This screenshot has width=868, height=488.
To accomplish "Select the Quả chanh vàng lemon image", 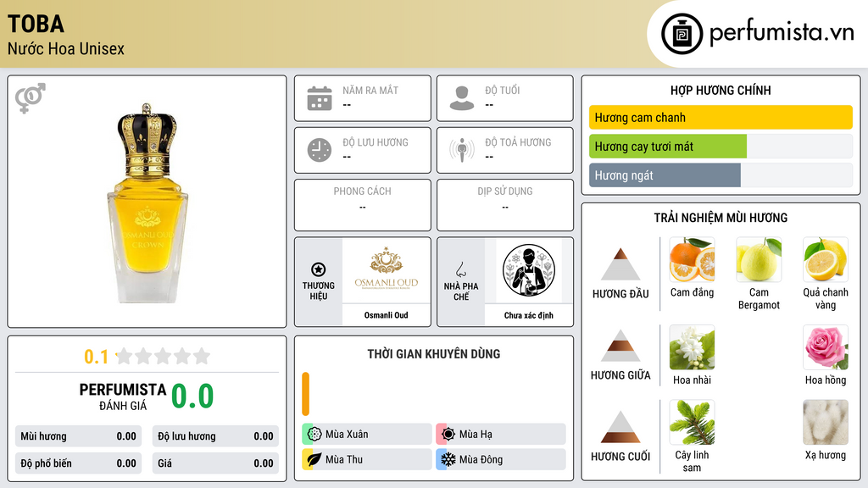I will click(826, 259).
